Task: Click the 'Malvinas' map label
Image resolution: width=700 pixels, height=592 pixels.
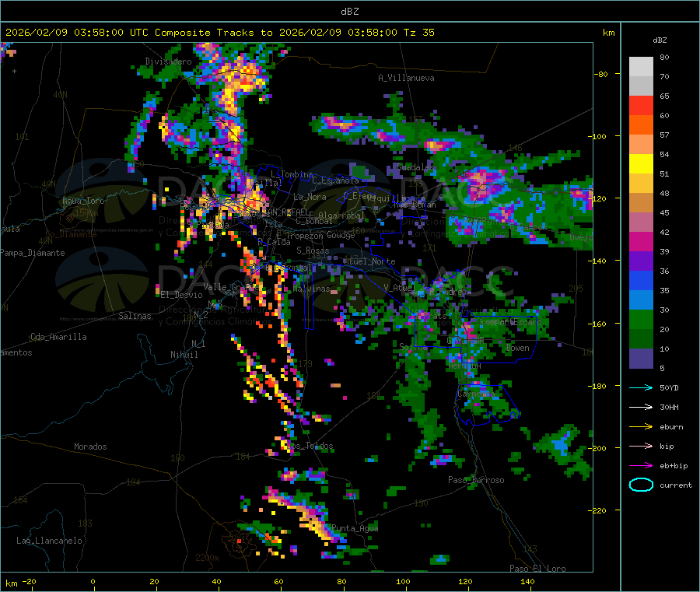Action: pos(311,289)
